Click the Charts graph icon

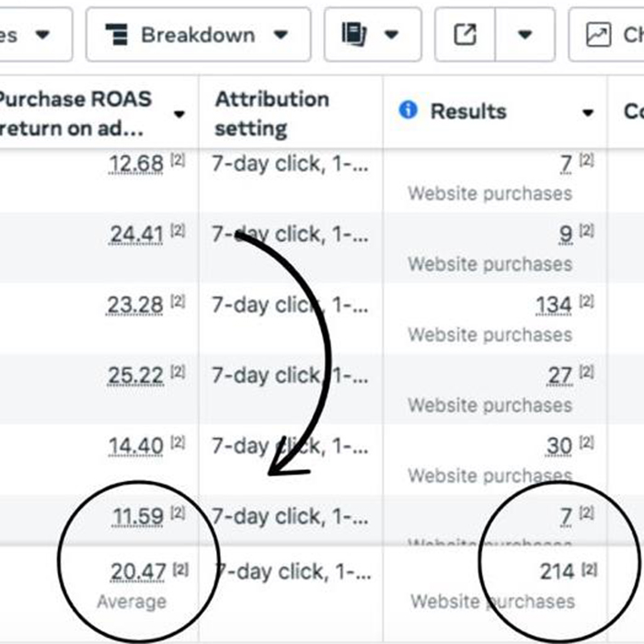[598, 35]
